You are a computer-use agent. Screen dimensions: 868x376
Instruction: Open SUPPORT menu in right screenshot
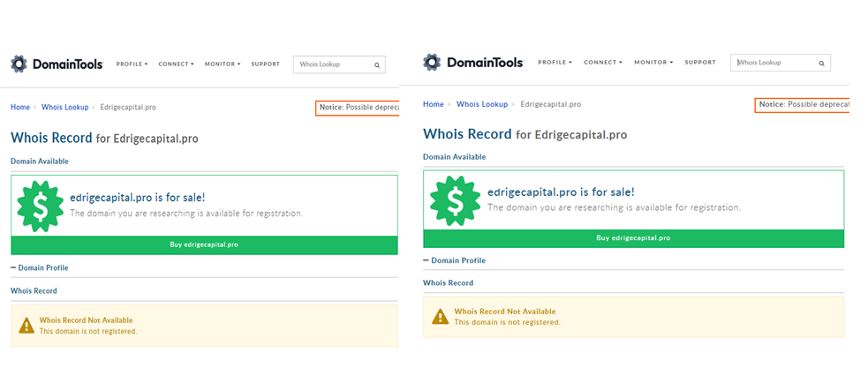coord(700,63)
